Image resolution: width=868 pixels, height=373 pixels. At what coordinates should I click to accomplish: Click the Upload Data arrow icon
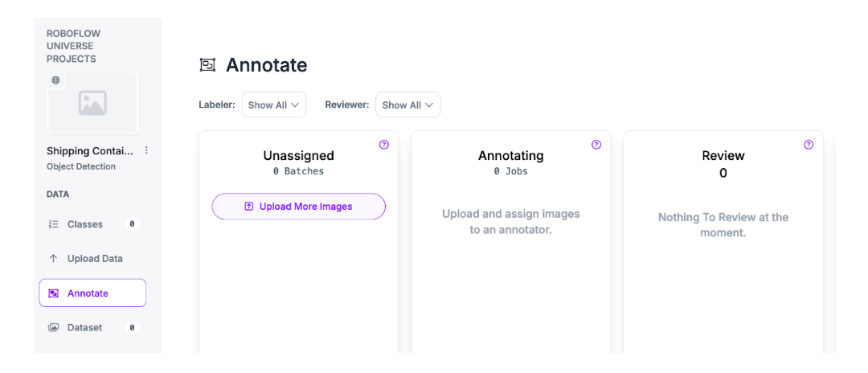tap(54, 259)
